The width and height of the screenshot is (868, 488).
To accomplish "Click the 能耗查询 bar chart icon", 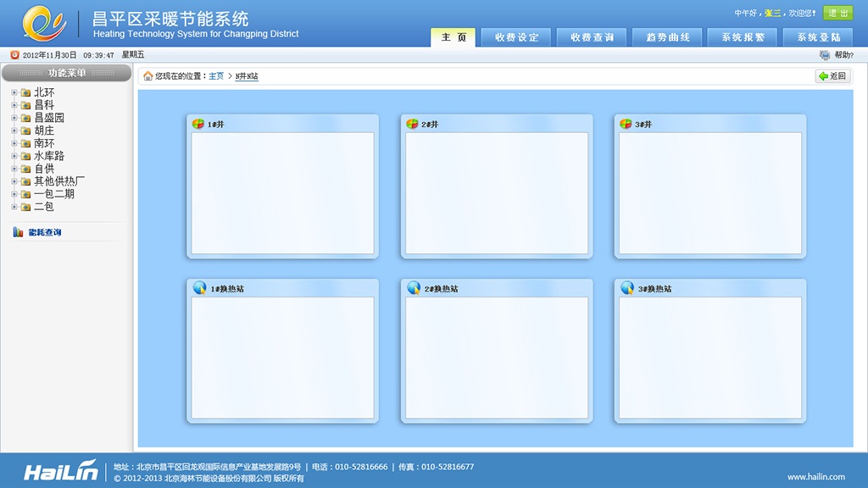I will tap(18, 232).
